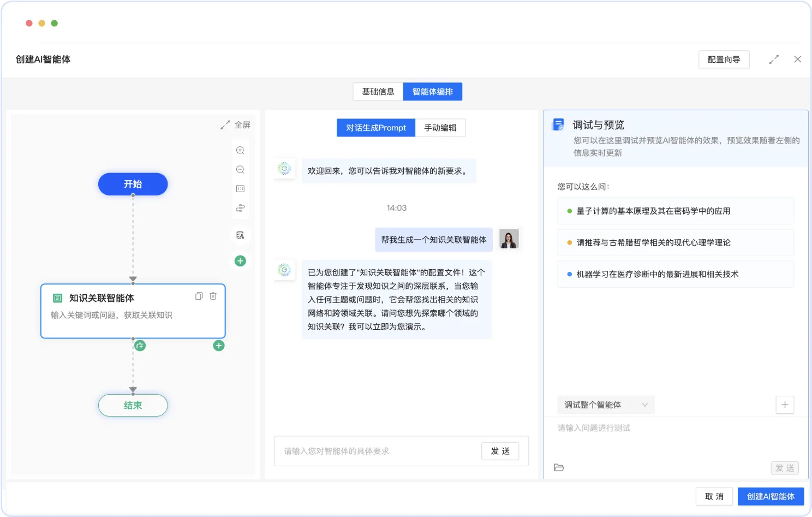Open the data source panel icon
The image size is (812, 517).
(x=240, y=235)
